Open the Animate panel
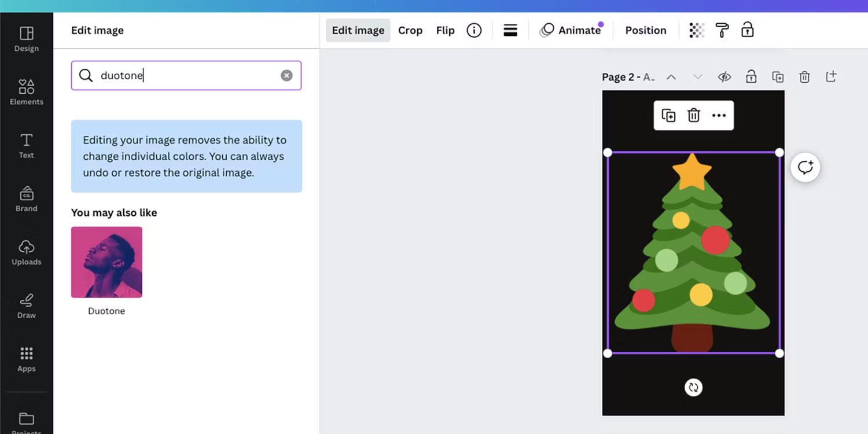Screen dimensions: 868x434 point(573,30)
